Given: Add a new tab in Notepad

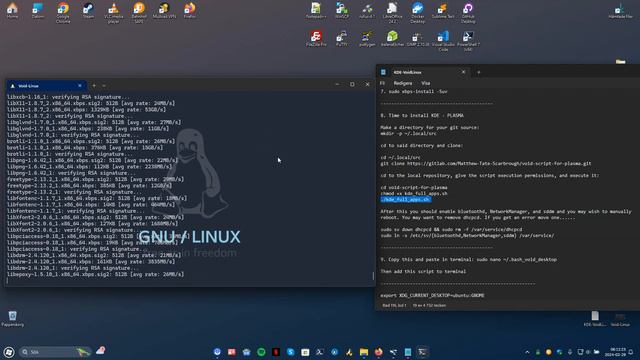Looking at the screenshot, I should pyautogui.click(x=478, y=72).
